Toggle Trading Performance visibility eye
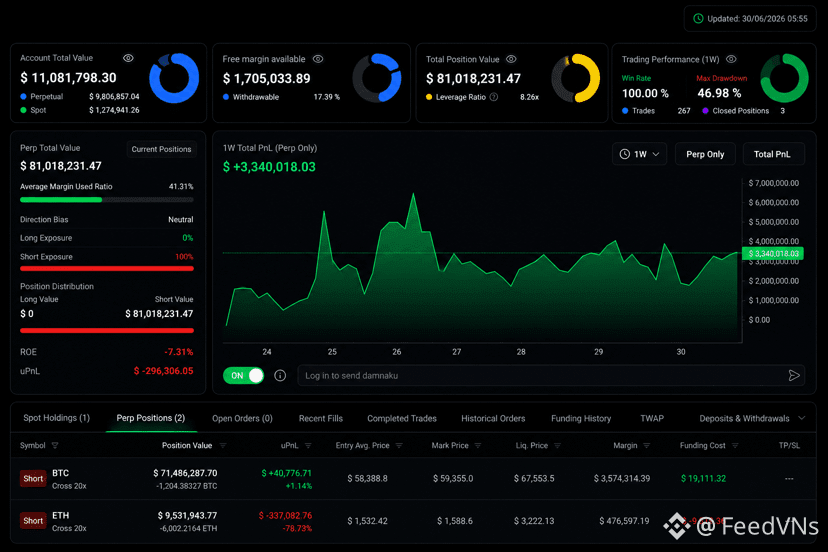This screenshot has height=552, width=828. pos(731,59)
